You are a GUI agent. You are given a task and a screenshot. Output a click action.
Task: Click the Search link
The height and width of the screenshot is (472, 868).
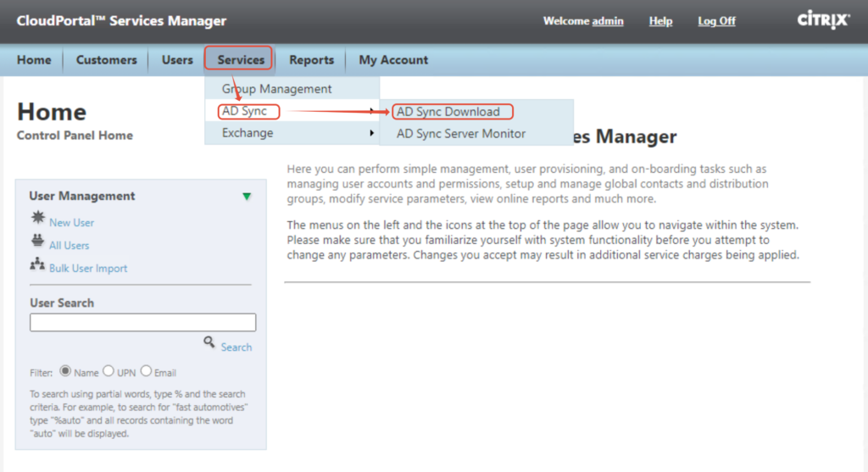click(x=236, y=347)
